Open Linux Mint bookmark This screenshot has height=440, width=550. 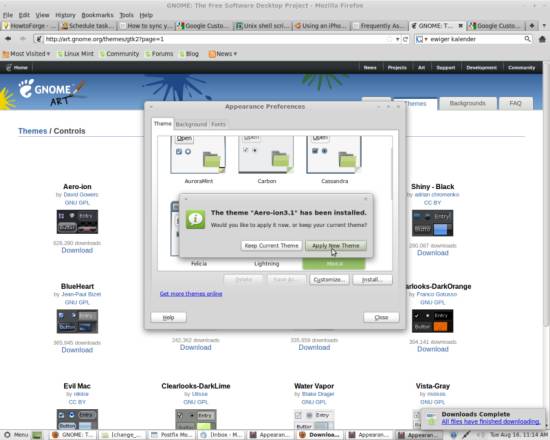[x=75, y=54]
